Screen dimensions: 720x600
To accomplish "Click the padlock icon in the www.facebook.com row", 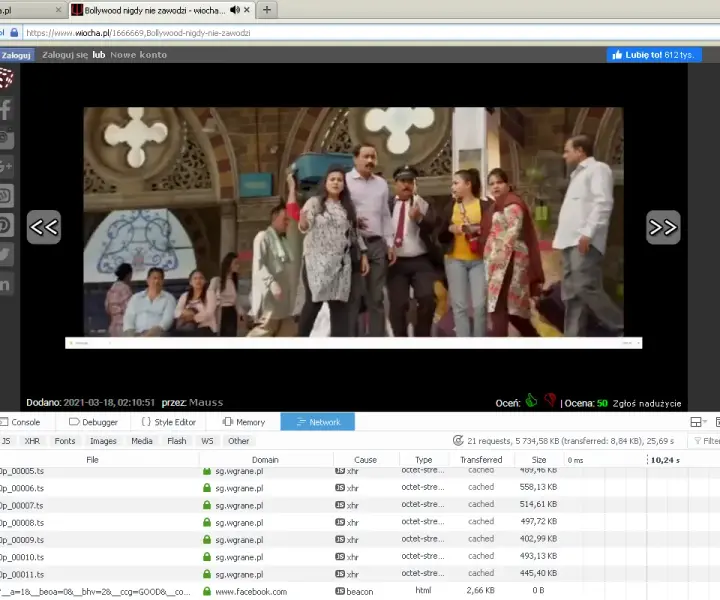I will click(207, 591).
